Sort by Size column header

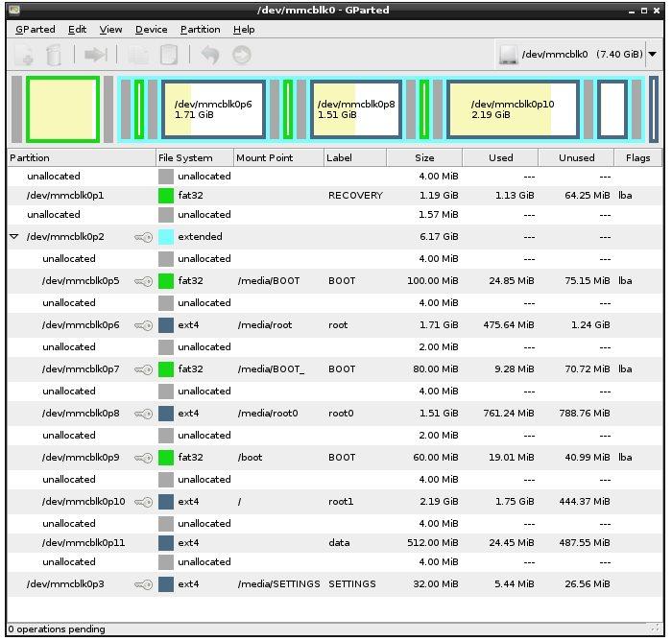(424, 157)
